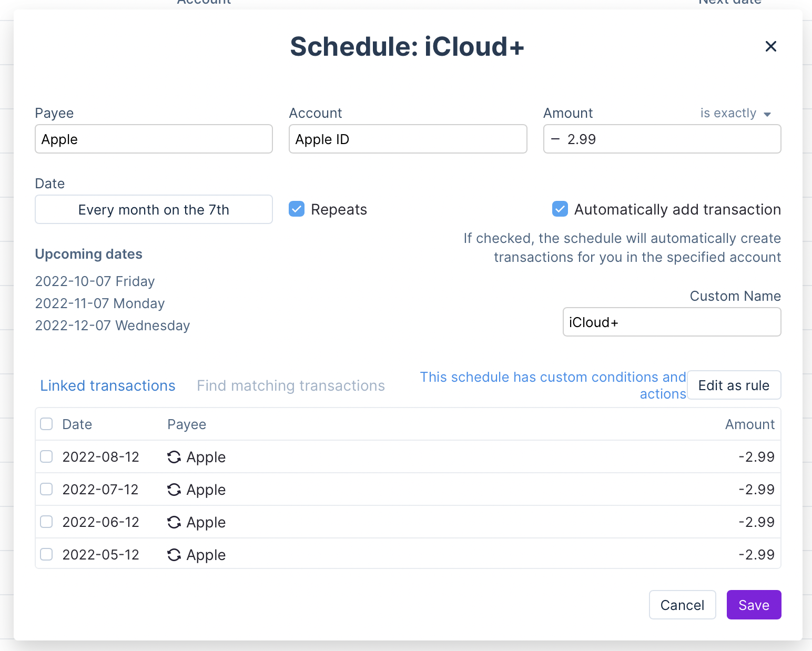
Task: Check the 2022-06-12 transaction checkbox
Action: 46,522
